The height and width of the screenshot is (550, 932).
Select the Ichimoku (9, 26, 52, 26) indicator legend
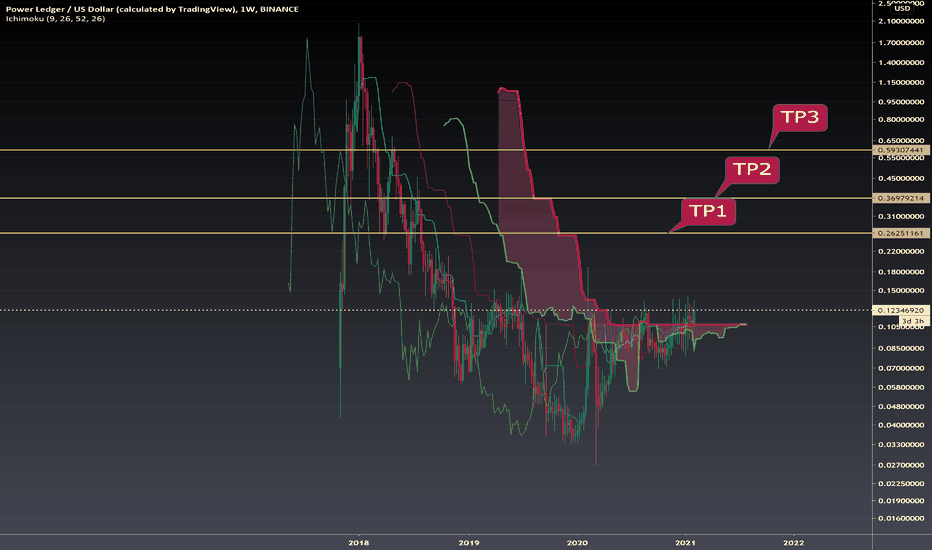(x=55, y=18)
